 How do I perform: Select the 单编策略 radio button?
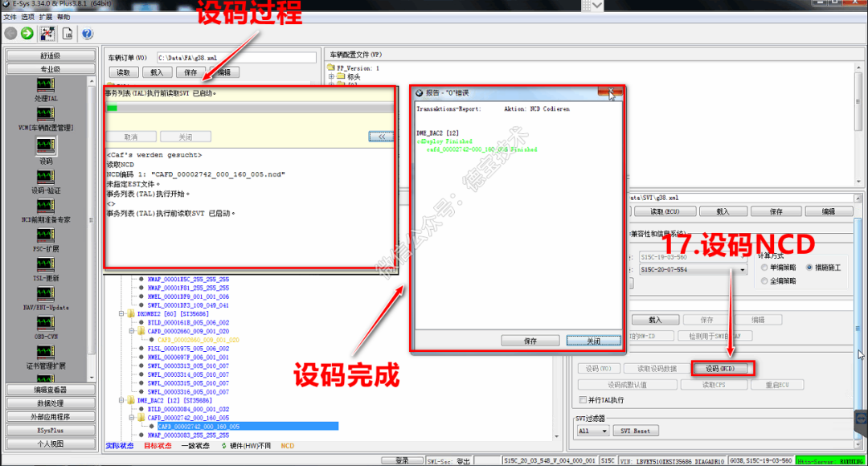coord(764,268)
